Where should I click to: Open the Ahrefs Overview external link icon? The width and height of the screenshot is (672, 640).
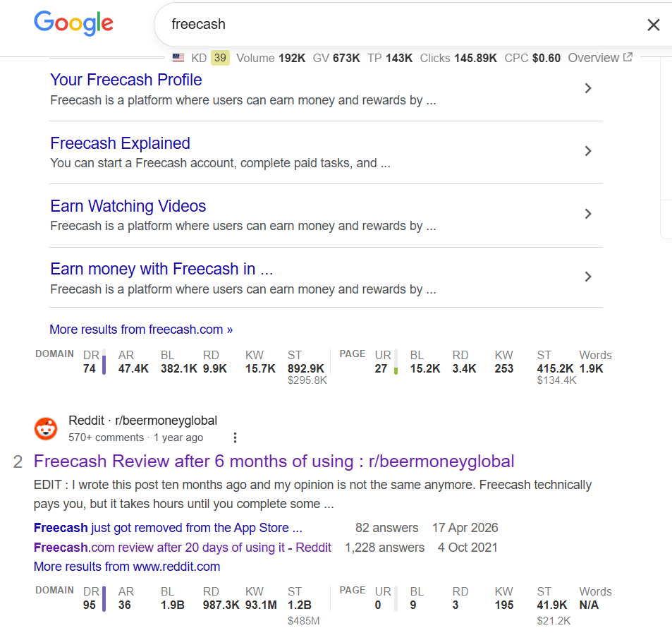pos(628,57)
